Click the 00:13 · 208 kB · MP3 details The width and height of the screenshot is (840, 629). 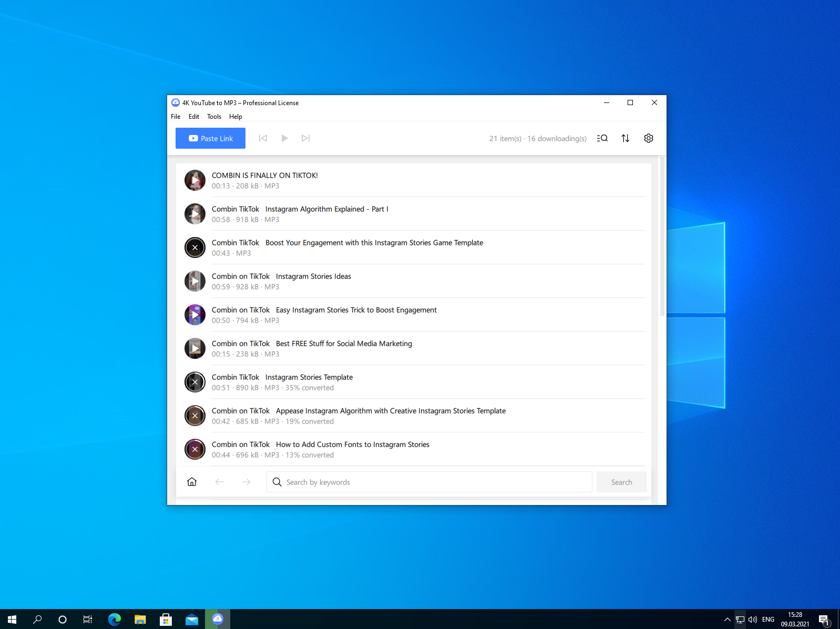tap(245, 186)
